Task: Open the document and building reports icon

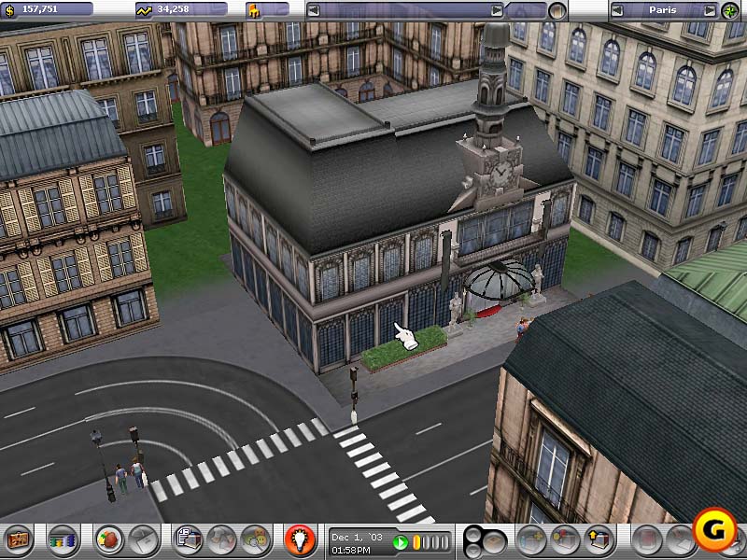Action: 188,540
